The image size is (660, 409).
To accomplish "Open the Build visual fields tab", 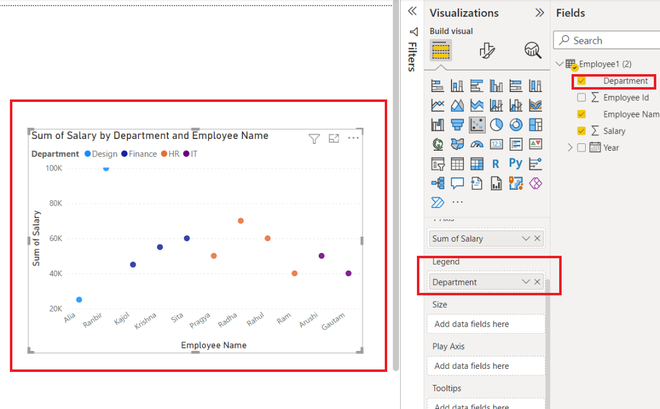I will click(x=441, y=50).
